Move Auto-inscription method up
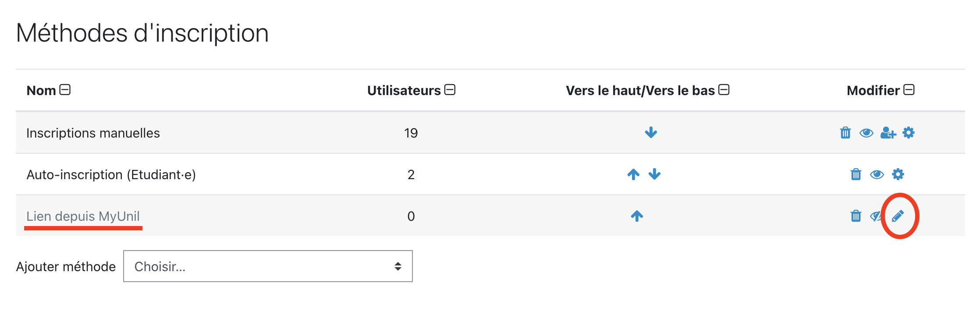This screenshot has height=311, width=980. pos(633,174)
